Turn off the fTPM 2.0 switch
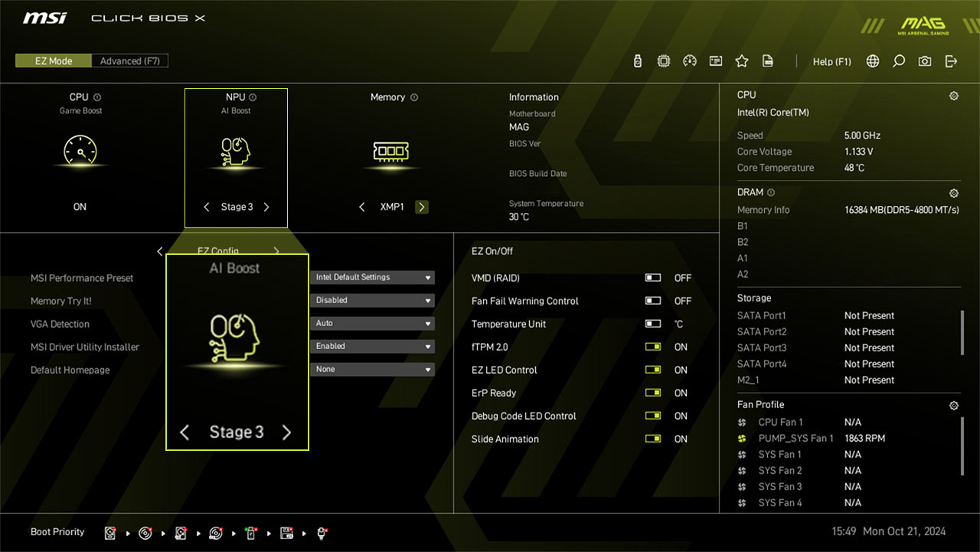980x552 pixels. click(653, 347)
